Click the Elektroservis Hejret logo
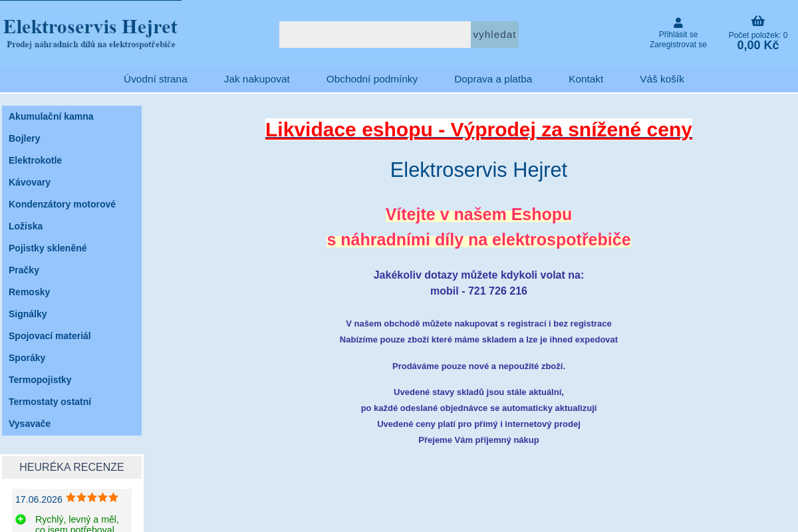This screenshot has height=532, width=798. (90, 33)
